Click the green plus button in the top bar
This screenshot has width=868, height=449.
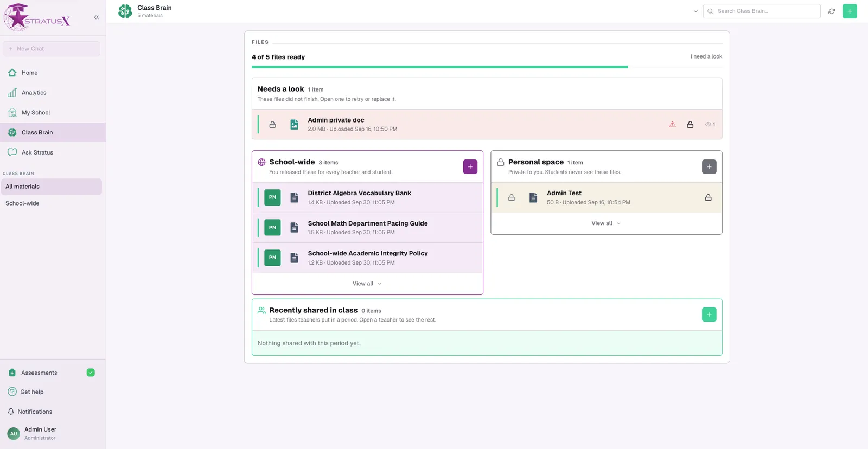click(x=850, y=11)
